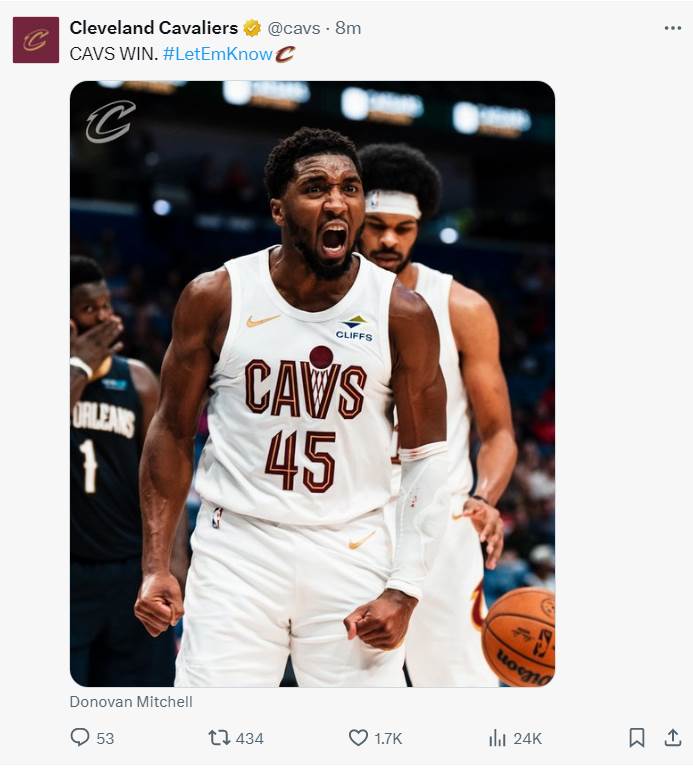Open the share upload arrow icon
The height and width of the screenshot is (768, 693).
(x=673, y=737)
